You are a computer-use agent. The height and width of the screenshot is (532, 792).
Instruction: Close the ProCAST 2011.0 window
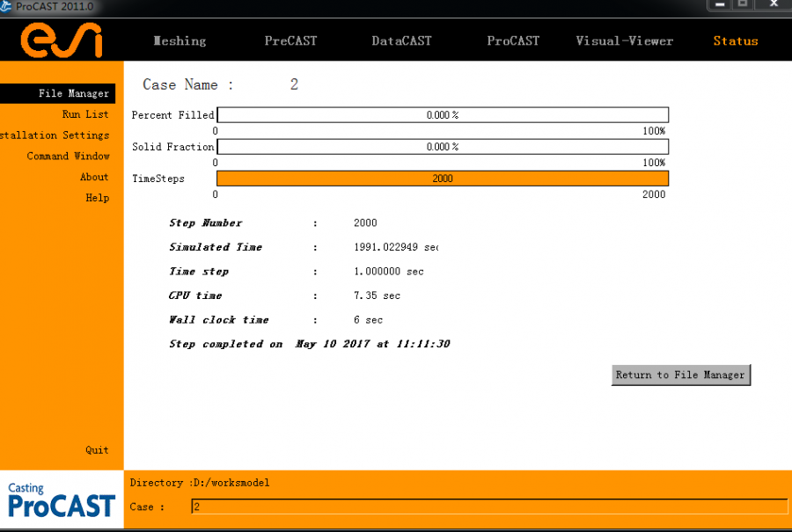pyautogui.click(x=774, y=4)
